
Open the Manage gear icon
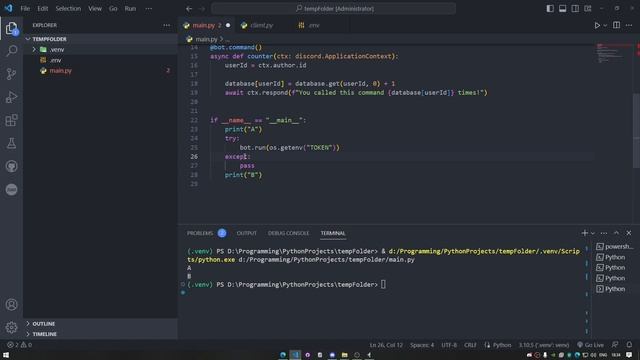[11, 327]
